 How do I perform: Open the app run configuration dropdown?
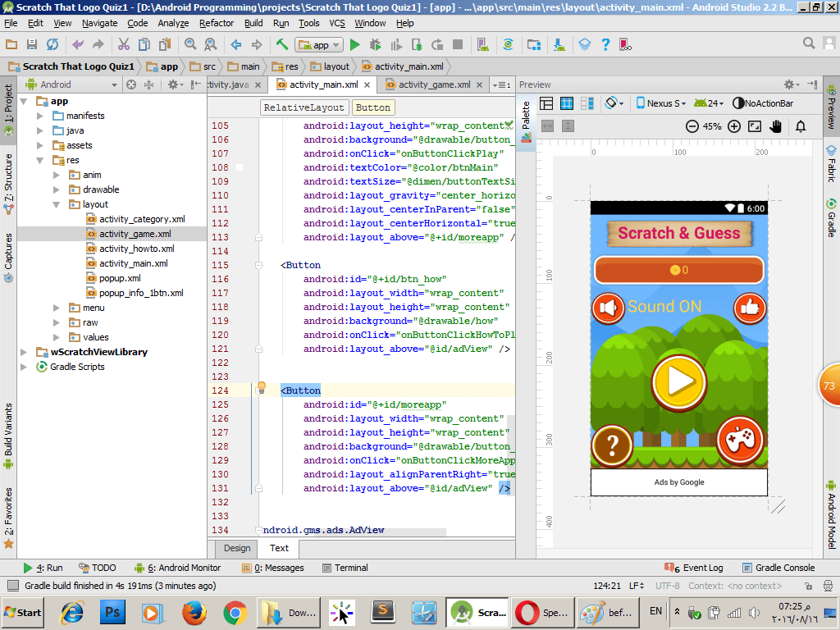tap(320, 45)
